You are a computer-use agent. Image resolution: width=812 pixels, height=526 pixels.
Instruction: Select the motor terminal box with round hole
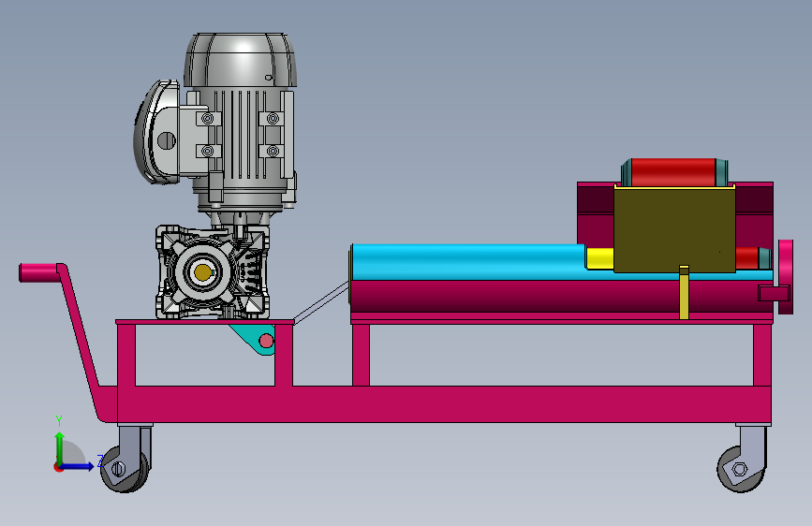point(157,133)
